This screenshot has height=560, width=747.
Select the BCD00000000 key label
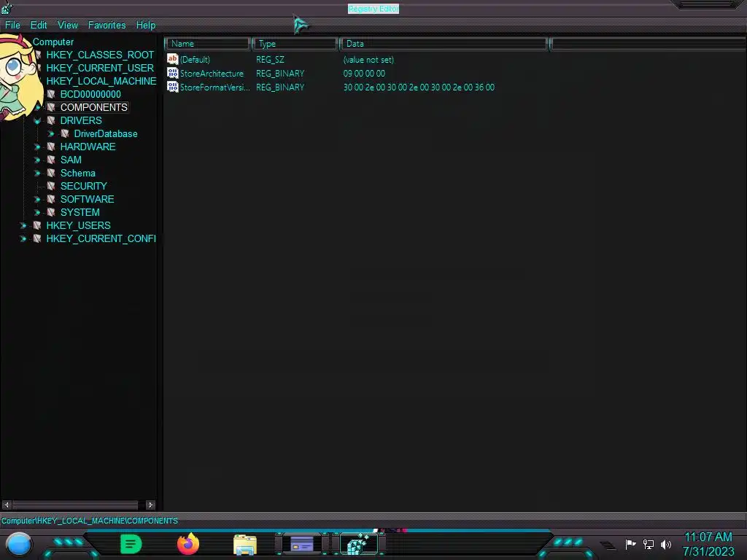(x=90, y=94)
